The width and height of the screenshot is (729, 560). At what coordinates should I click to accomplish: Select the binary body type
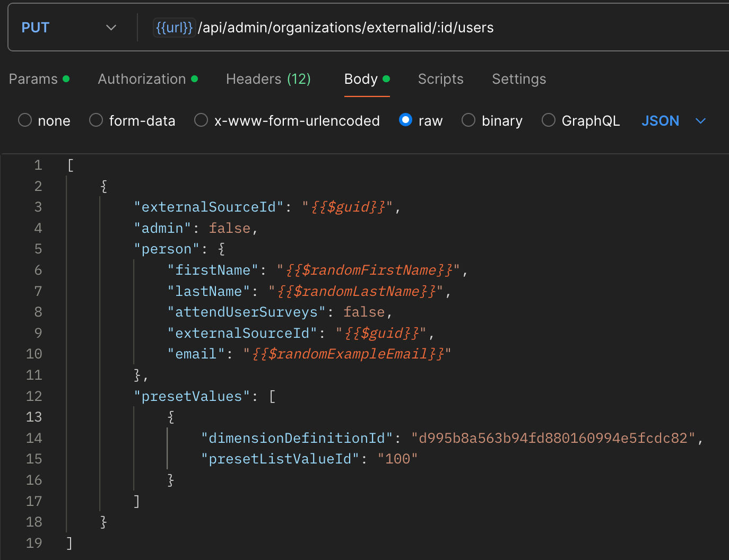click(492, 121)
